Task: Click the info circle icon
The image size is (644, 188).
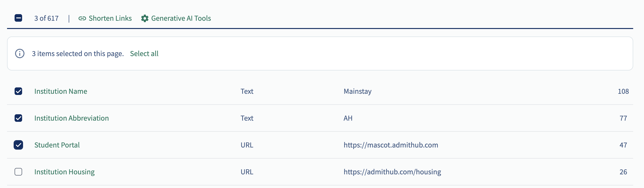Action: [20, 53]
